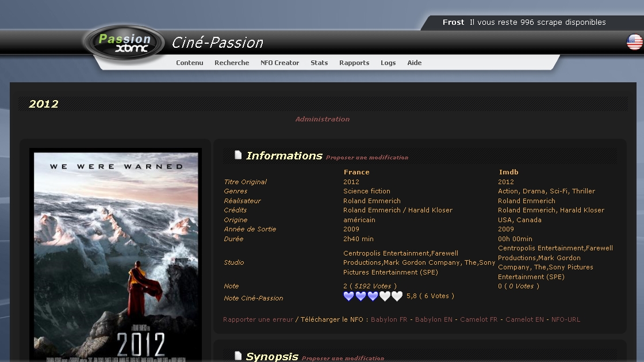Click the 'Studio' row label
The height and width of the screenshot is (362, 644).
(233, 262)
